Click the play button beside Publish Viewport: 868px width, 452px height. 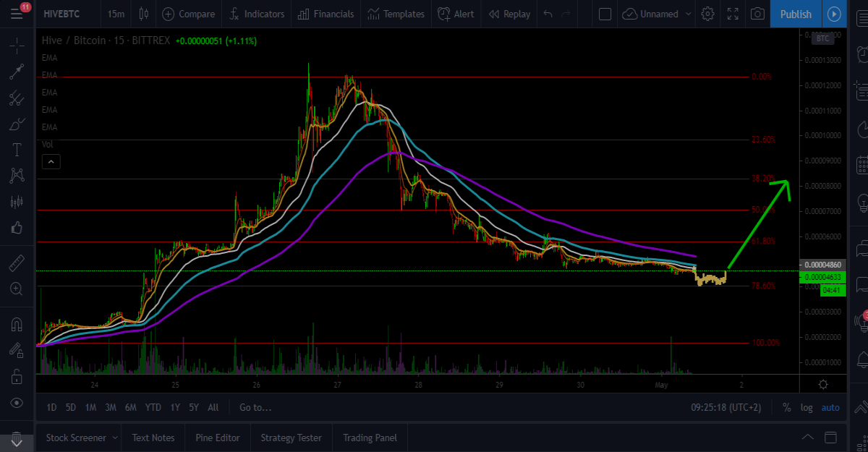coord(835,14)
